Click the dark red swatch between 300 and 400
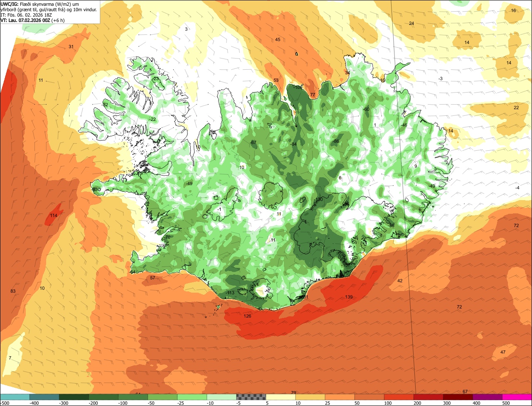 coord(458,397)
